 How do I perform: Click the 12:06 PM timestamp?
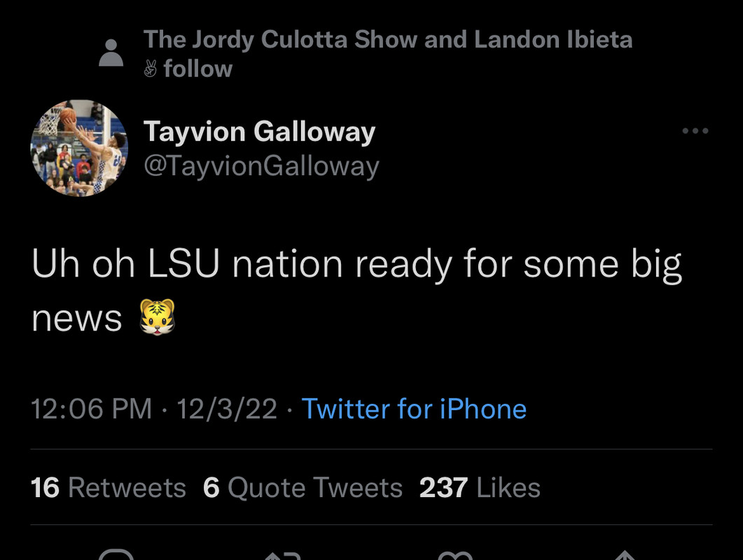91,408
